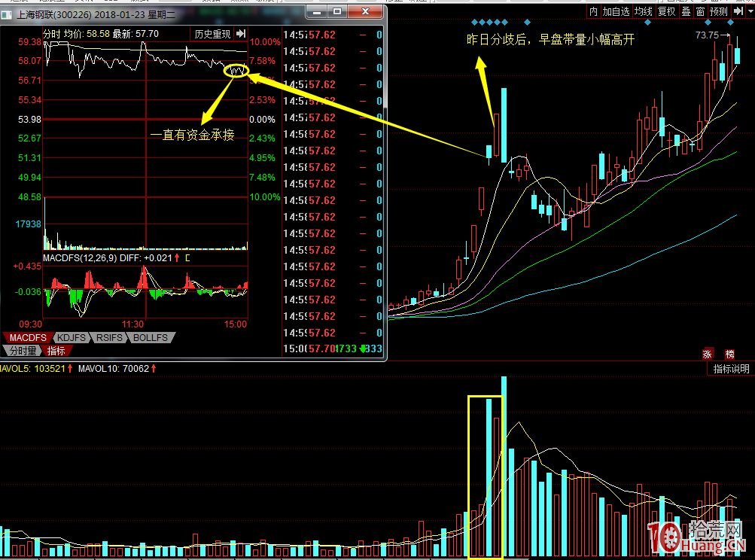Click the 历史重现 button
Viewport: 755px width, 560px height.
212,34
